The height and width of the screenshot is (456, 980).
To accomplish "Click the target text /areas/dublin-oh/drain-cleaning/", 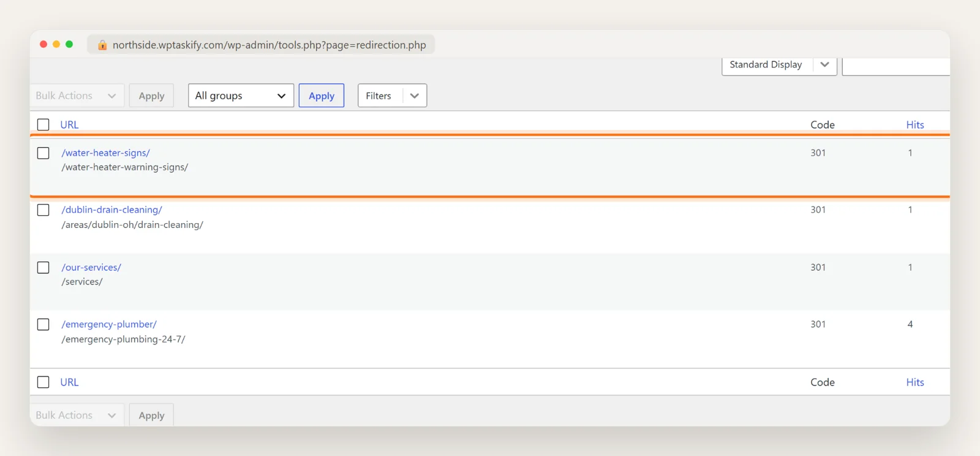I will pyautogui.click(x=132, y=225).
